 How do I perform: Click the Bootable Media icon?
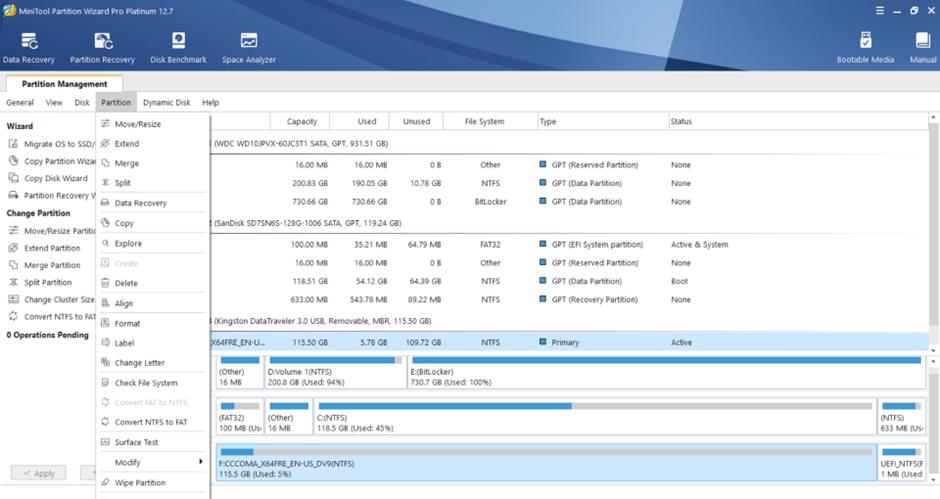866,47
